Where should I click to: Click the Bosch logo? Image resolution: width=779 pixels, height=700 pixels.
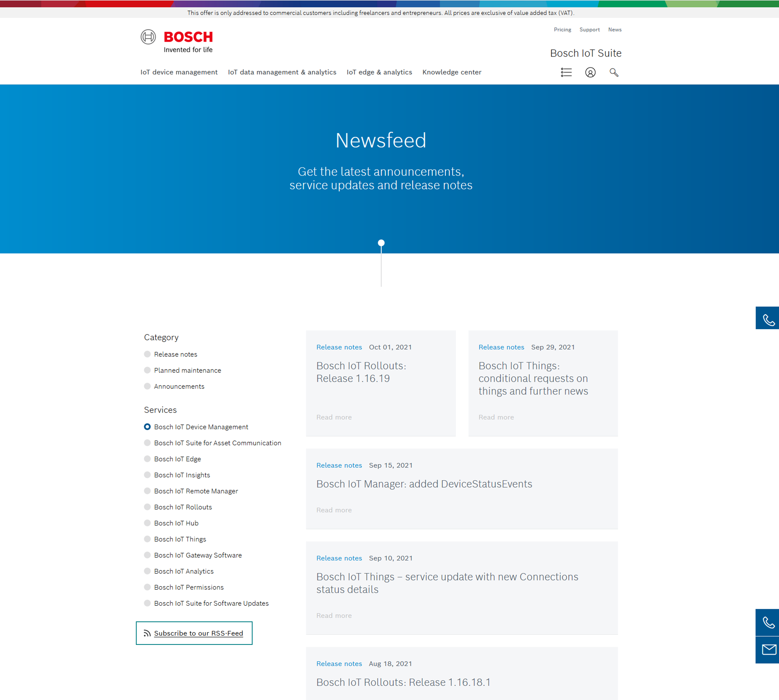coord(177,41)
